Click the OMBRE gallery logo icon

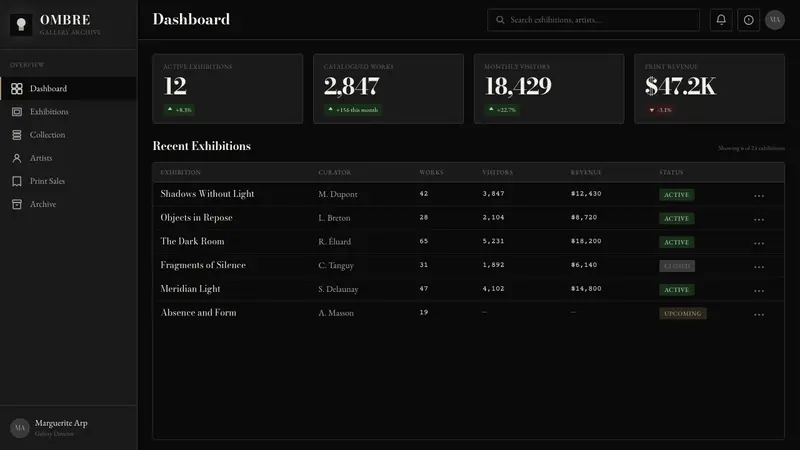21,24
